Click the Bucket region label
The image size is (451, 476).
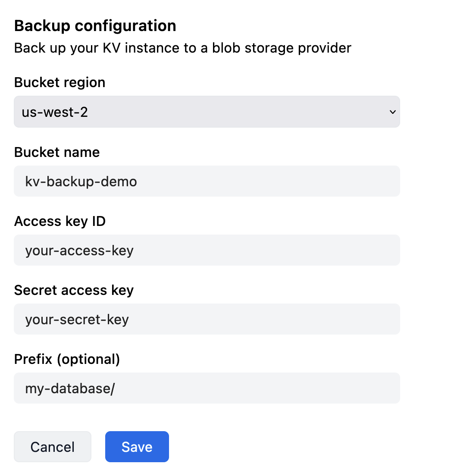click(x=60, y=82)
